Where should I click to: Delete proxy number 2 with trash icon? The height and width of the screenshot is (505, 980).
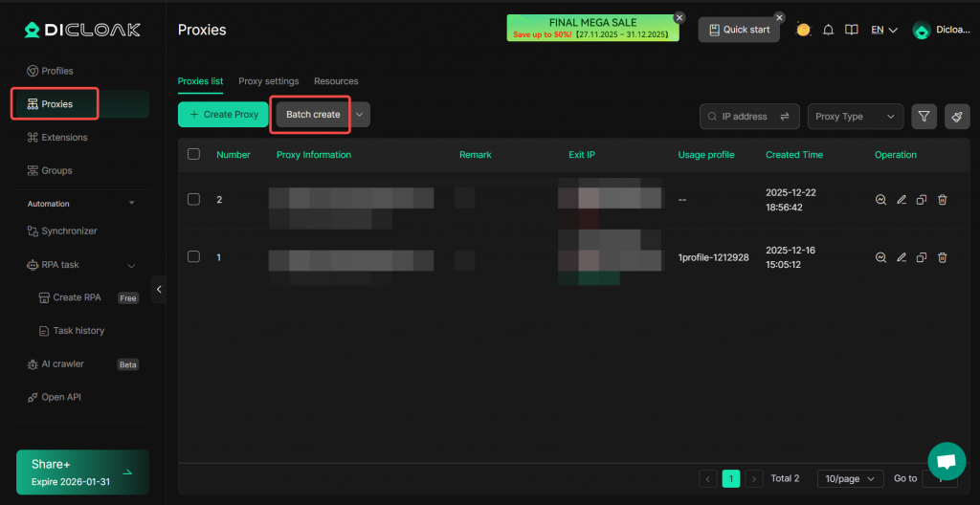pyautogui.click(x=942, y=200)
